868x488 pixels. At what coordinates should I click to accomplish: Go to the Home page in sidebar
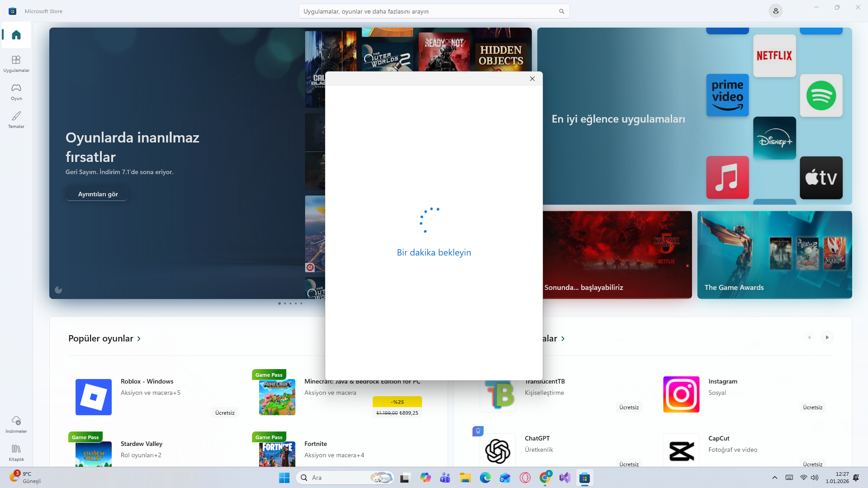(16, 35)
